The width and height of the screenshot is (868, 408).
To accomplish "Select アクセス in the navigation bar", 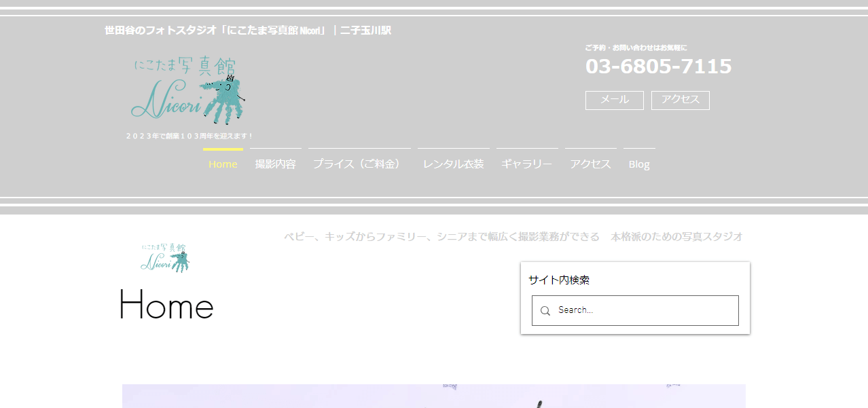I will click(590, 164).
